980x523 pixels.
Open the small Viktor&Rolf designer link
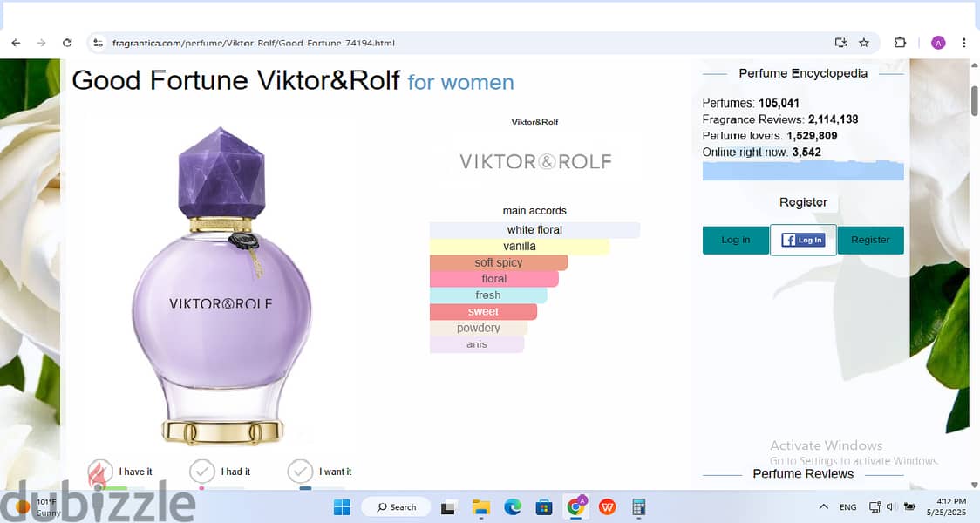pos(534,122)
